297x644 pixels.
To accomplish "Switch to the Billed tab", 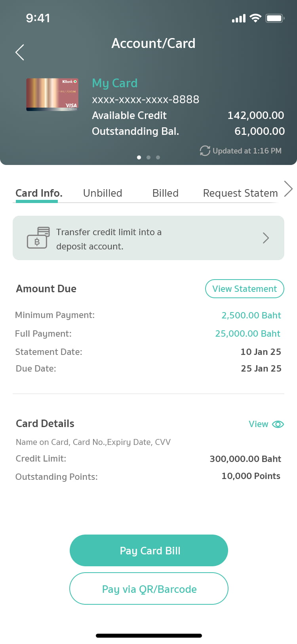I will pyautogui.click(x=166, y=193).
